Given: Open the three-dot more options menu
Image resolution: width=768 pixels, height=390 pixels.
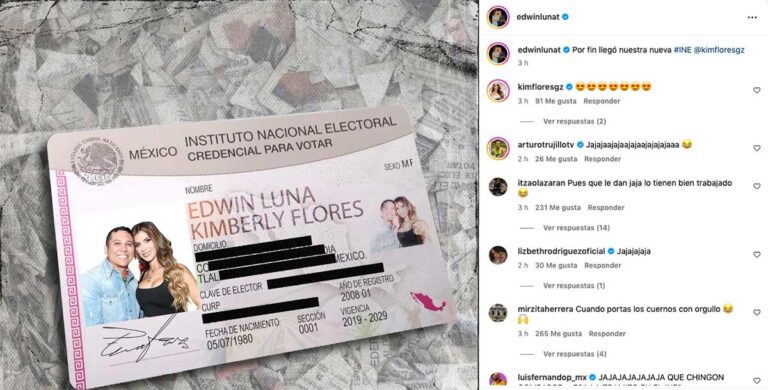Looking at the screenshot, I should point(752,17).
